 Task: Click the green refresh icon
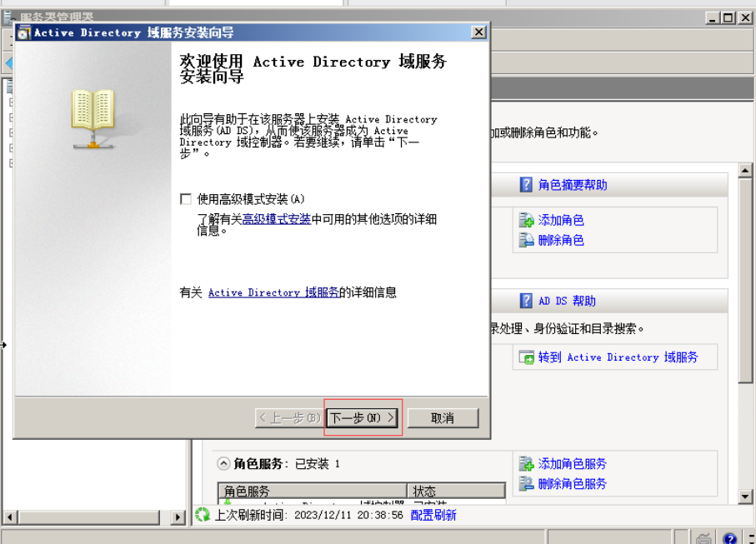coord(203,515)
